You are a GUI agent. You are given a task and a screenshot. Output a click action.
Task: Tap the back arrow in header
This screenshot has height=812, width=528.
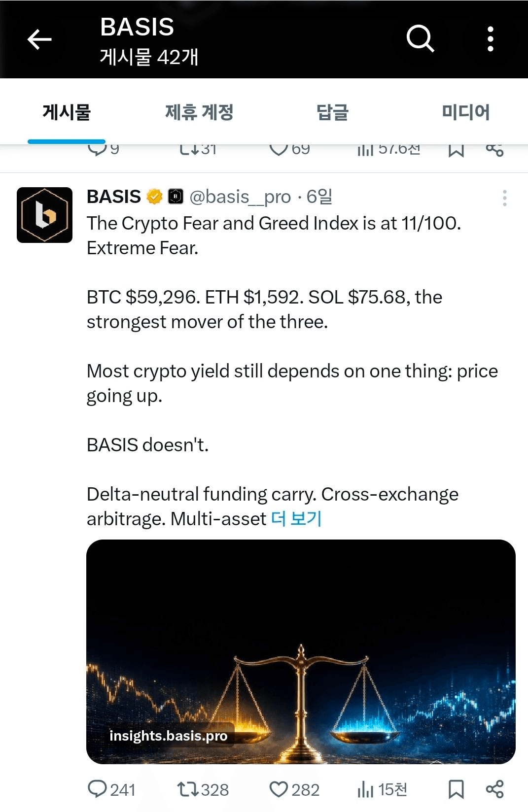(x=39, y=39)
